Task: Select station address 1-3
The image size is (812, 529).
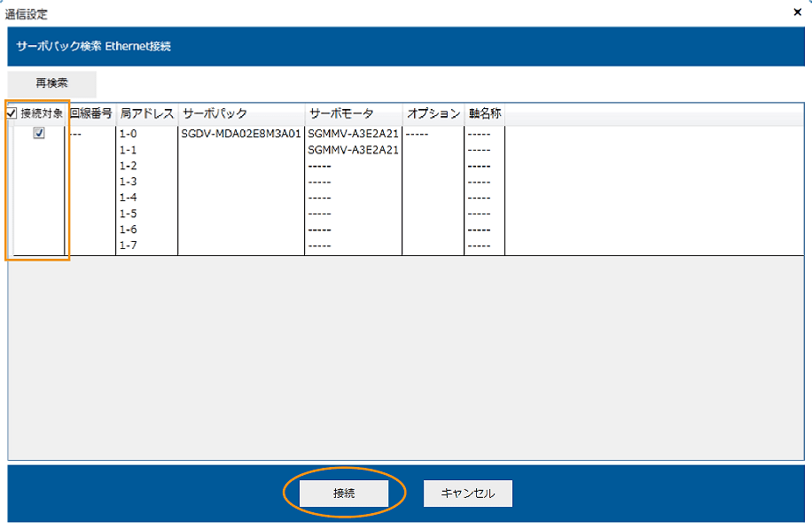Action: 129,182
